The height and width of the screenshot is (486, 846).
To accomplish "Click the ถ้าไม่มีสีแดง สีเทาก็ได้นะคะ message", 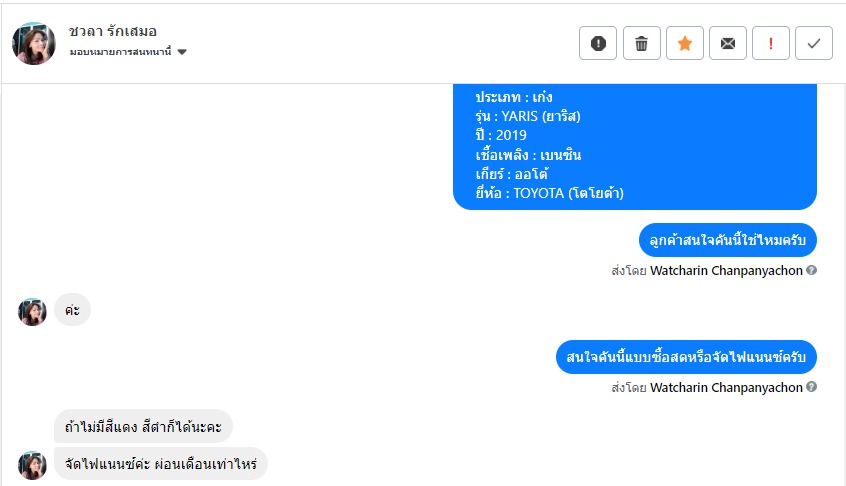I will (143, 427).
